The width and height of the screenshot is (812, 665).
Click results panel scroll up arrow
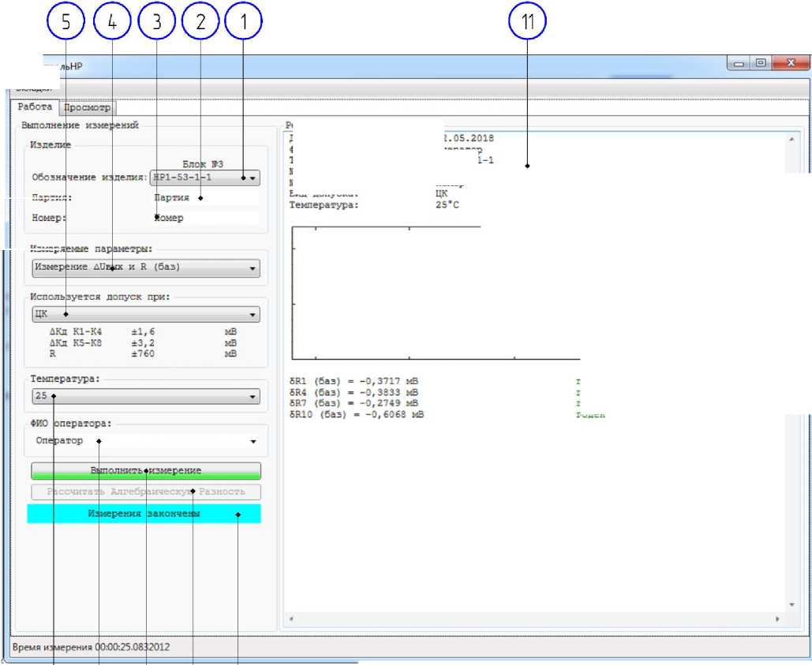pyautogui.click(x=791, y=139)
